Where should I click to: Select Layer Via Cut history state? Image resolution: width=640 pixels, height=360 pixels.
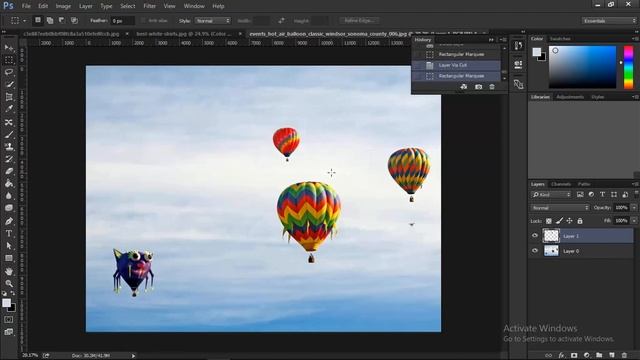[x=457, y=65]
